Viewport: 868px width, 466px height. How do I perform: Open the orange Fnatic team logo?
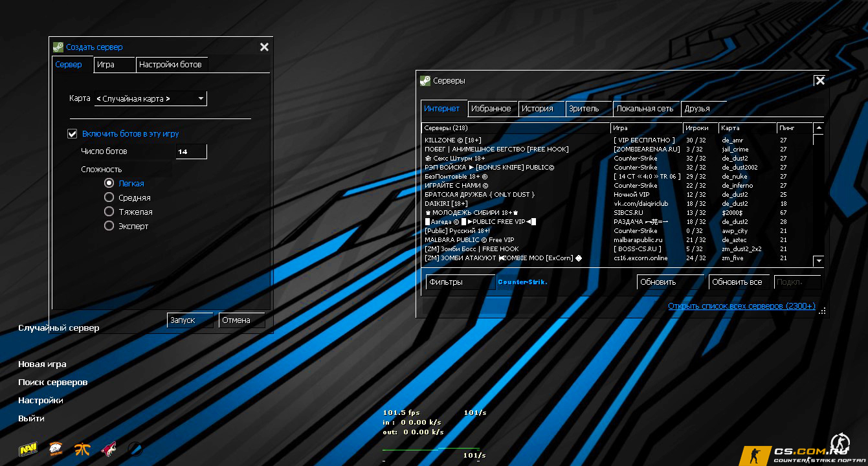pos(82,449)
